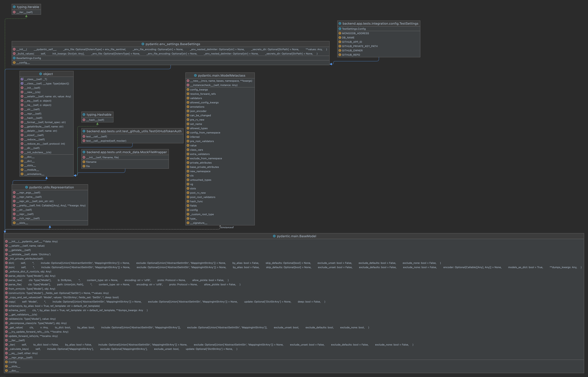
Task: Select the __reduce_ex__(self, protocol: int) method
Action: coord(45,144)
